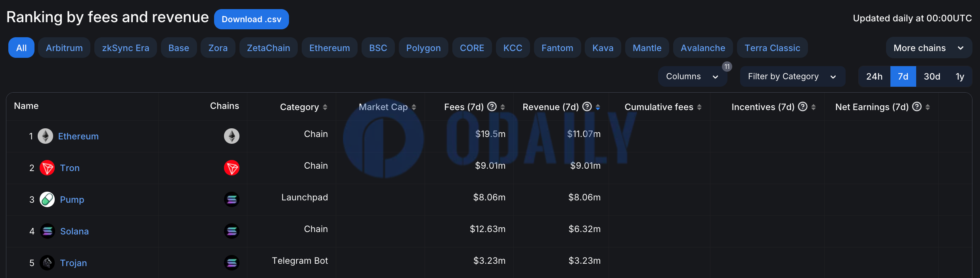Switch the time range to 24h
The image size is (980, 278).
coord(874,76)
